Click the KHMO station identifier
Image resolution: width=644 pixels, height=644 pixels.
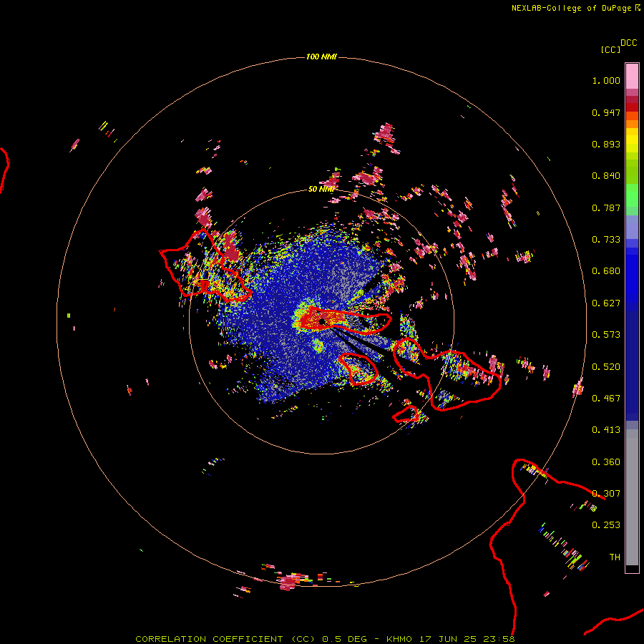point(399,639)
